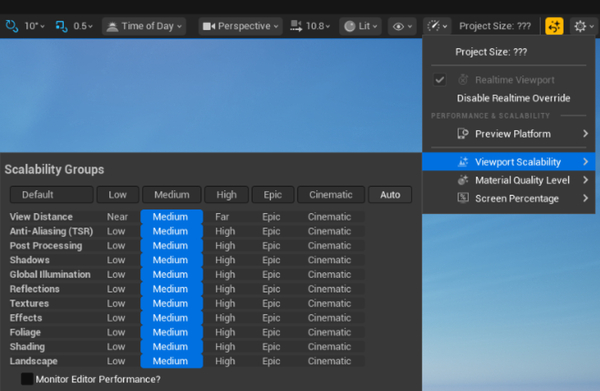
Task: Set Shadows to Cinematic
Action: coord(329,260)
